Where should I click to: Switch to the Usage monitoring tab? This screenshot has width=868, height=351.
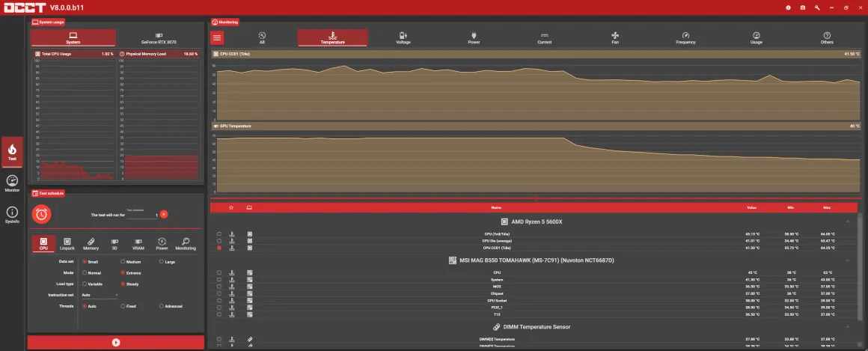click(x=757, y=37)
